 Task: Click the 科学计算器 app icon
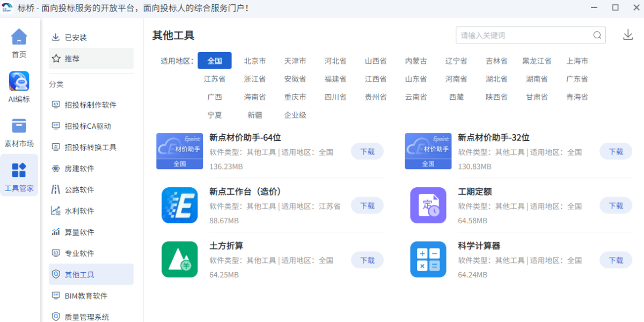pyautogui.click(x=428, y=260)
